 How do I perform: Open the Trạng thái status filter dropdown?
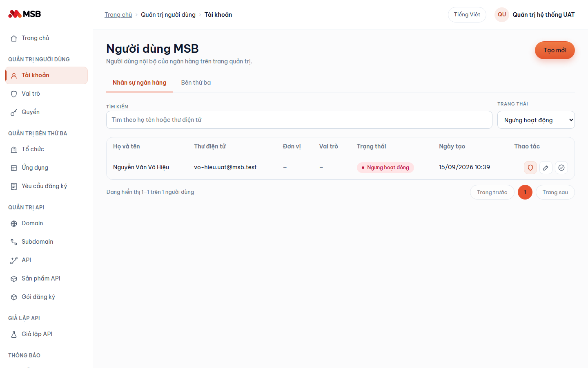pyautogui.click(x=536, y=120)
